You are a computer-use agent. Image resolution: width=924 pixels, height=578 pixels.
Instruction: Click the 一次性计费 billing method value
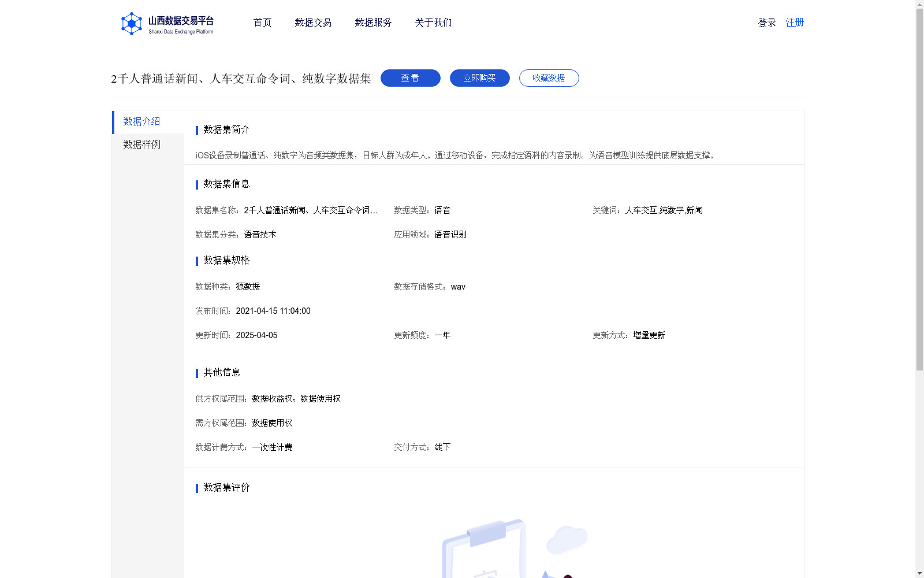pos(272,447)
